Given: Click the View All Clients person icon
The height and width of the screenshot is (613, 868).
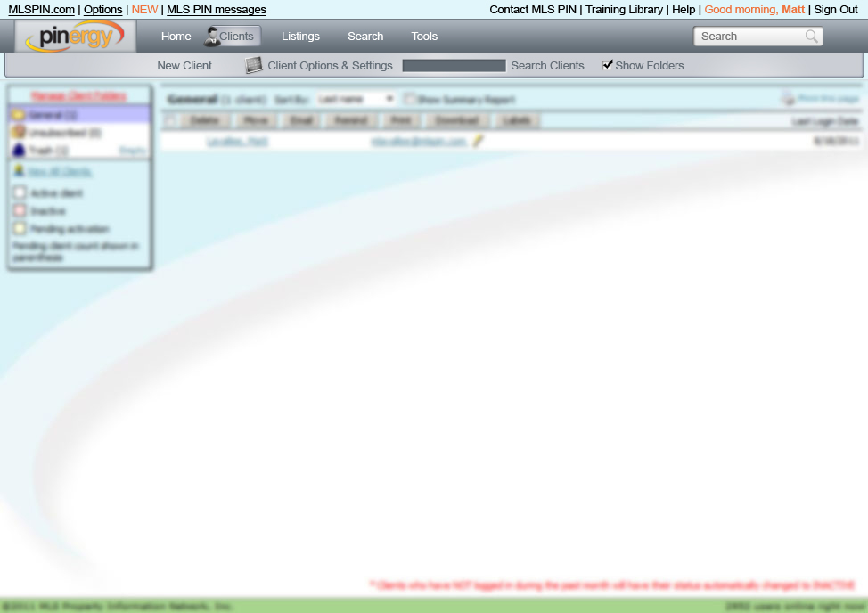Looking at the screenshot, I should 19,171.
